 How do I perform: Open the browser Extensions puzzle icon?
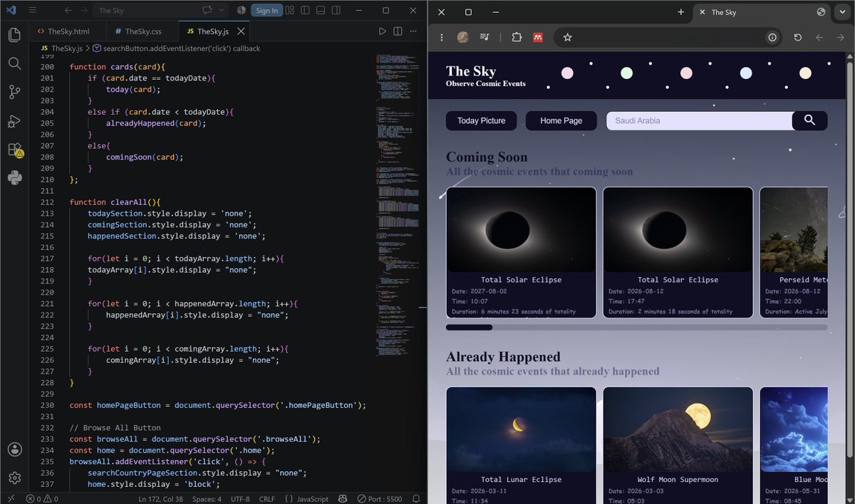[517, 38]
